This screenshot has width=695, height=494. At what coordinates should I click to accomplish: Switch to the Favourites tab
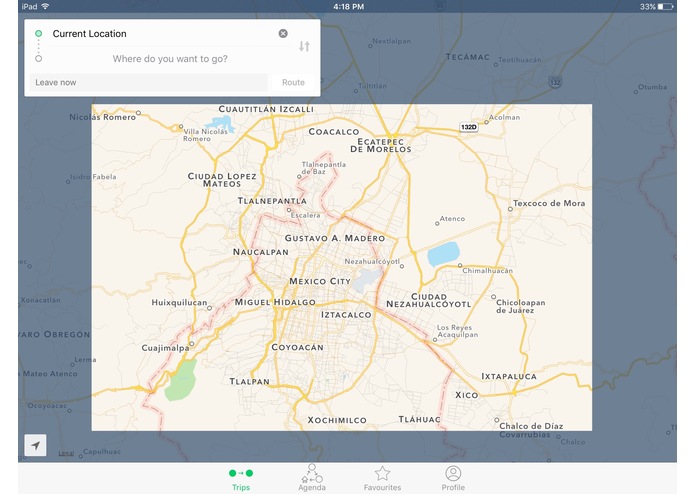click(382, 478)
